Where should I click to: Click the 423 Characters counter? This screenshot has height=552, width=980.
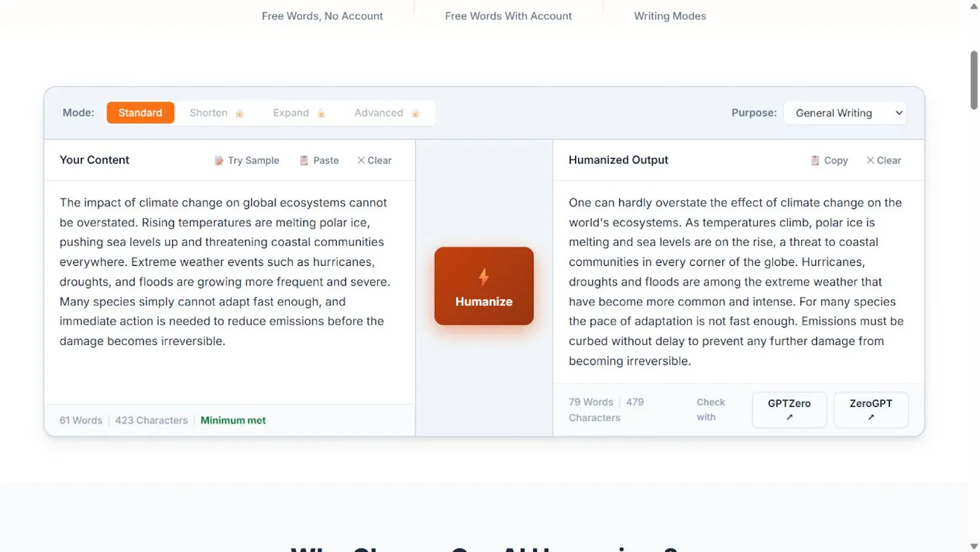[x=151, y=420]
